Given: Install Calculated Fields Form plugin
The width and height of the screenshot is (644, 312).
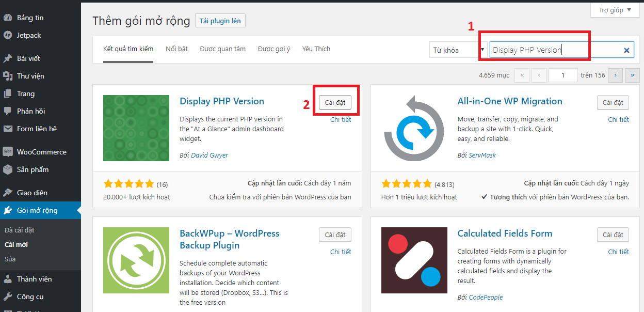Looking at the screenshot, I should point(613,235).
